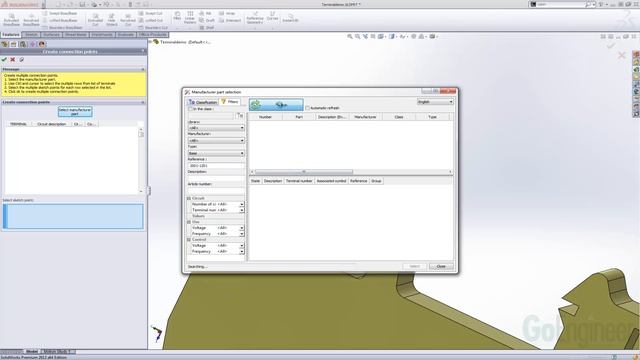Screen dimensions: 640x360
Task: Open PropertyManager tab icon
Action: [x=13, y=44]
